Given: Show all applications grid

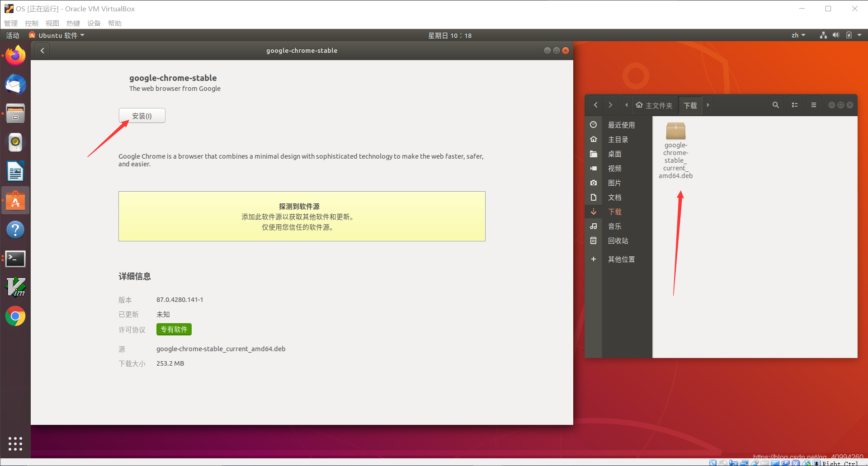Looking at the screenshot, I should 15,443.
